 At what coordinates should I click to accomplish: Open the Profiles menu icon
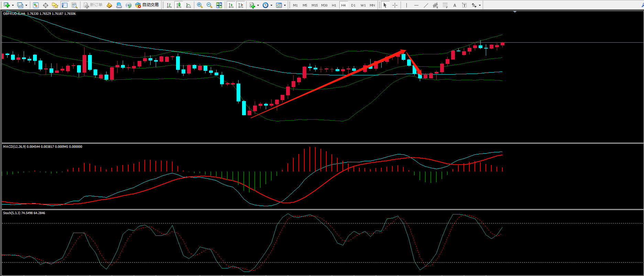tap(20, 5)
